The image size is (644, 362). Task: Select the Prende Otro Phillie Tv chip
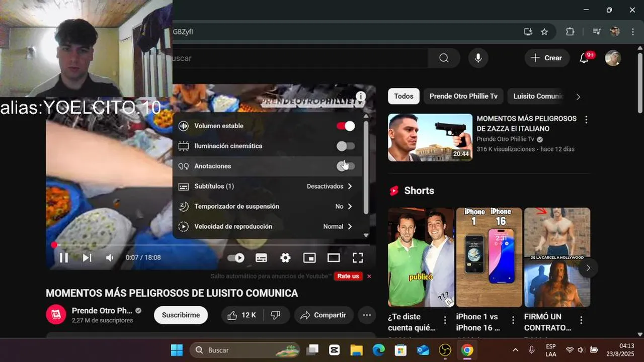[x=463, y=96]
